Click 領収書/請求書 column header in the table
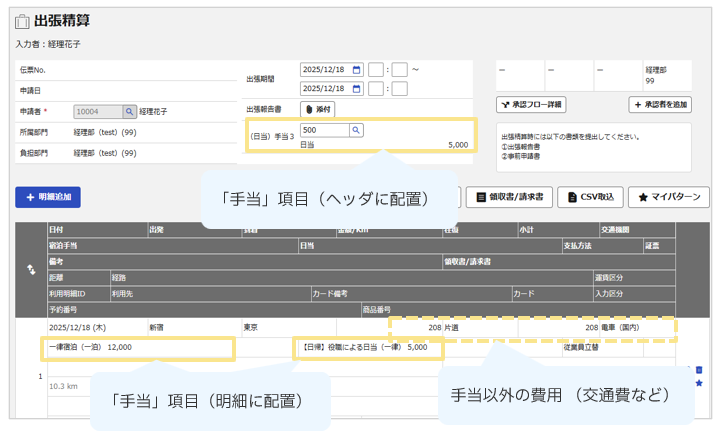The height and width of the screenshot is (440, 716). click(559, 262)
